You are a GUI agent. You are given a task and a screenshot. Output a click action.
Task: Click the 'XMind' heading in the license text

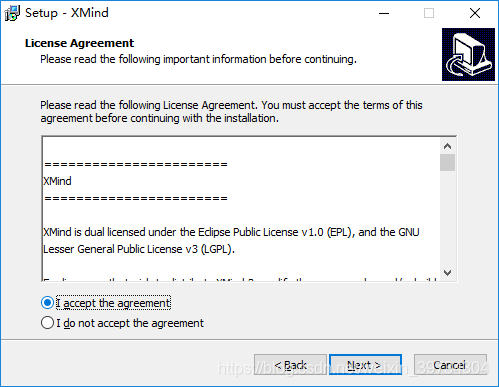[x=57, y=181]
